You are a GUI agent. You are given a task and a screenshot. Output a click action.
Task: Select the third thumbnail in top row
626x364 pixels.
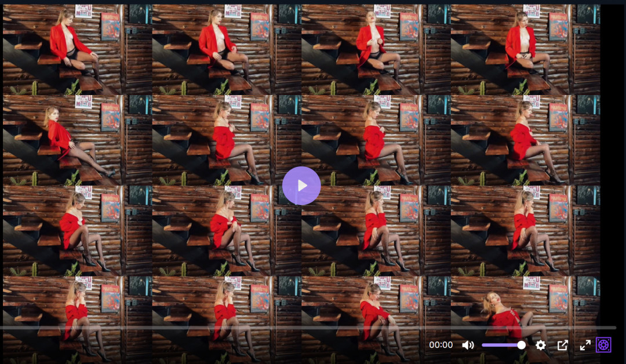click(x=376, y=49)
